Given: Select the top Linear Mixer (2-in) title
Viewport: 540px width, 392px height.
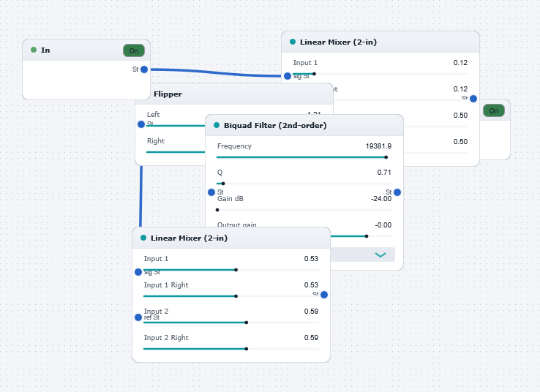Looking at the screenshot, I should click(338, 42).
